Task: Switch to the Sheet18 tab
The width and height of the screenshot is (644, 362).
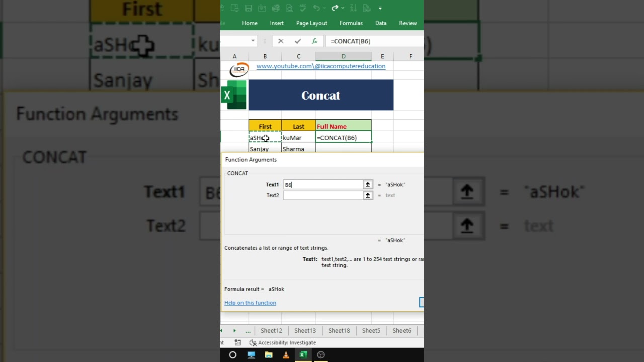Action: (x=339, y=331)
